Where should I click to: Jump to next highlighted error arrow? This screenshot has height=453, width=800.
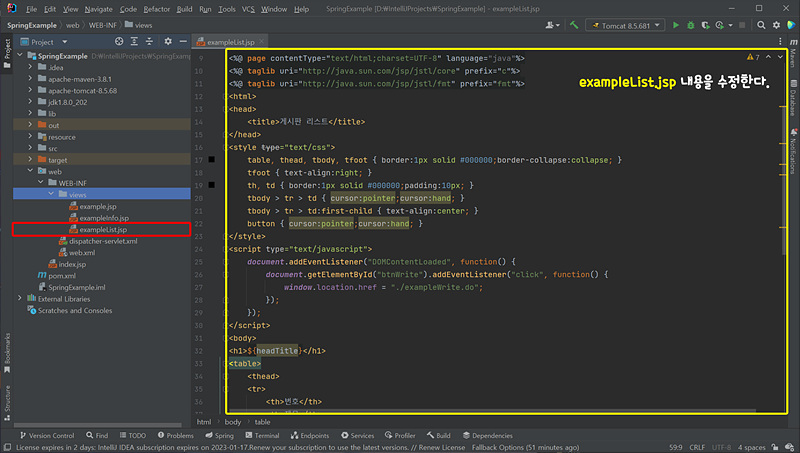pos(780,57)
